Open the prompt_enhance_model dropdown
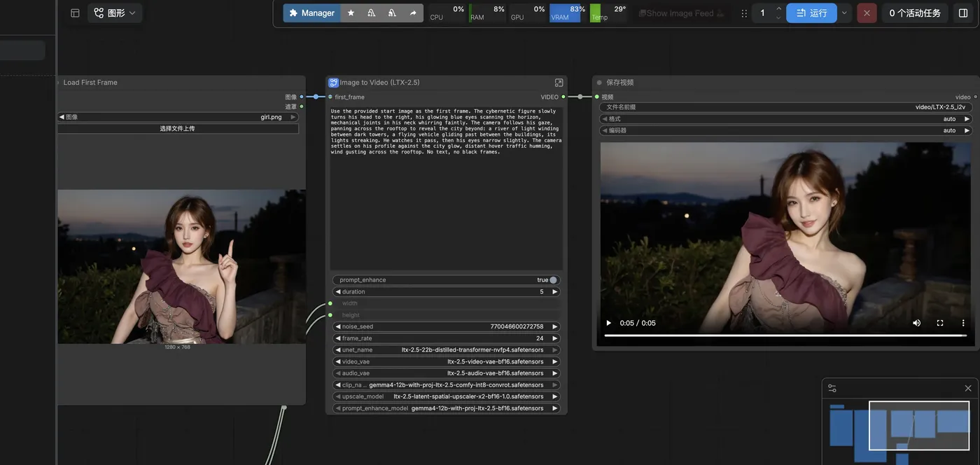The width and height of the screenshot is (980, 465). 447,408
